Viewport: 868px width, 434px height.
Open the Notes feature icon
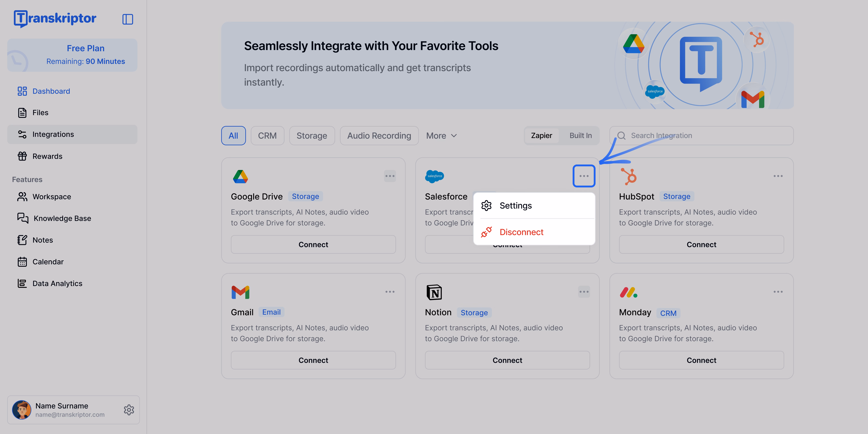click(x=22, y=240)
